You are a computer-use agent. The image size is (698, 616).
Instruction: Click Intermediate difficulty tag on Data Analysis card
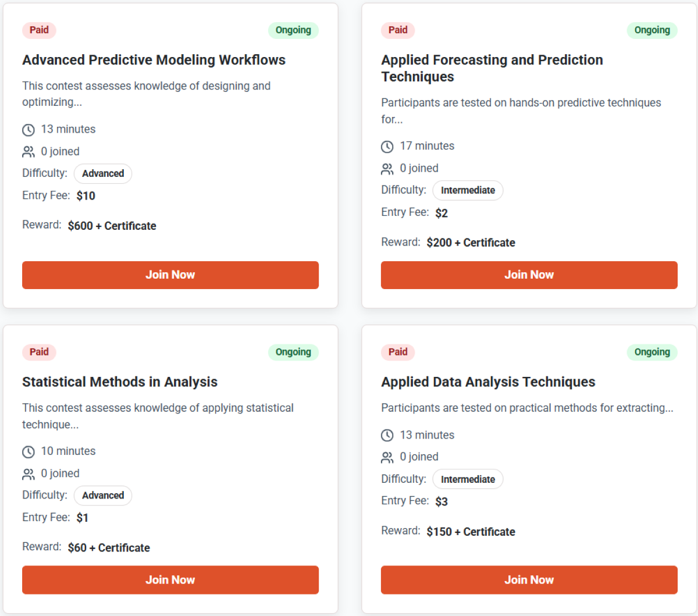[x=468, y=479]
